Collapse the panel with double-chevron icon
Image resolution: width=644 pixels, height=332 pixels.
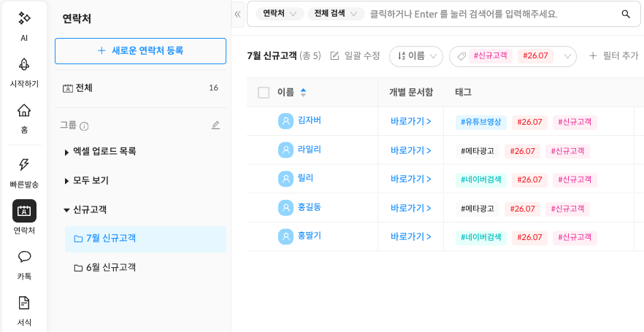coord(237,15)
